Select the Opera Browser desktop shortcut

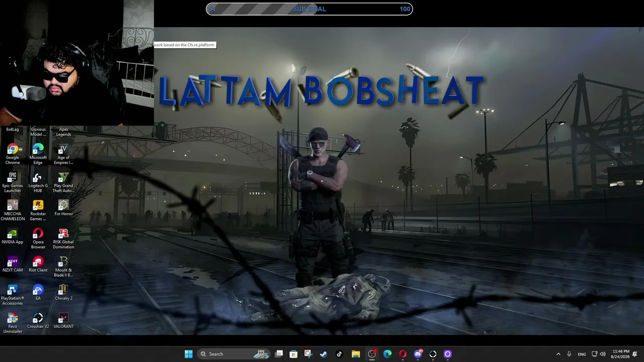[x=38, y=239]
